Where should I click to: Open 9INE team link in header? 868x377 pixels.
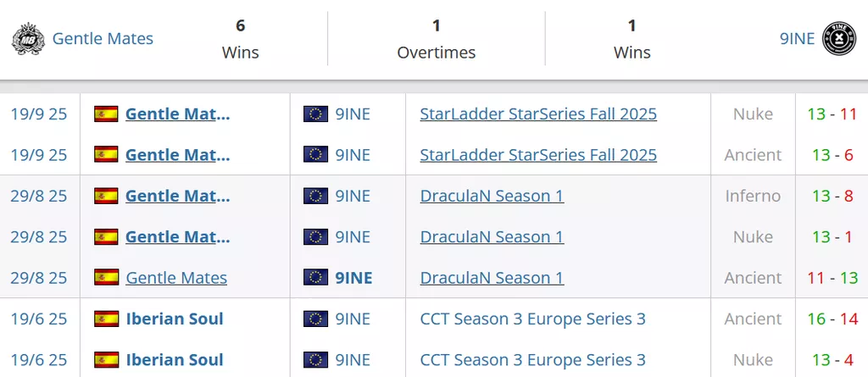point(797,39)
